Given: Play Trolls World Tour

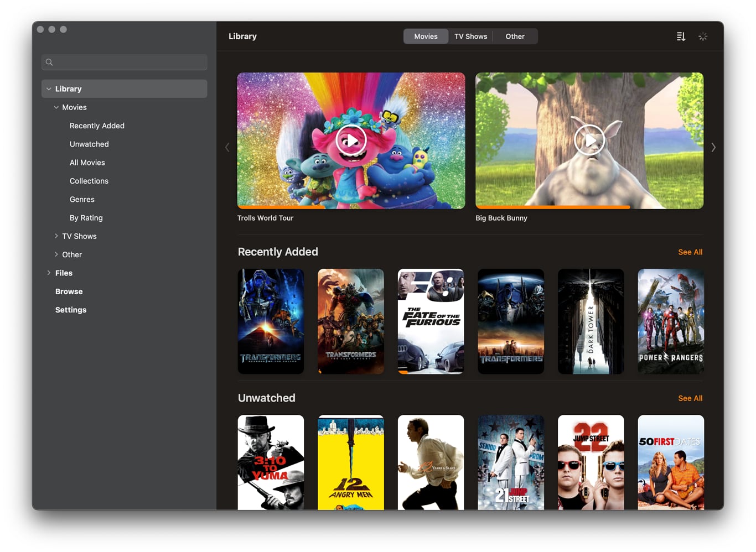Looking at the screenshot, I should 351,140.
